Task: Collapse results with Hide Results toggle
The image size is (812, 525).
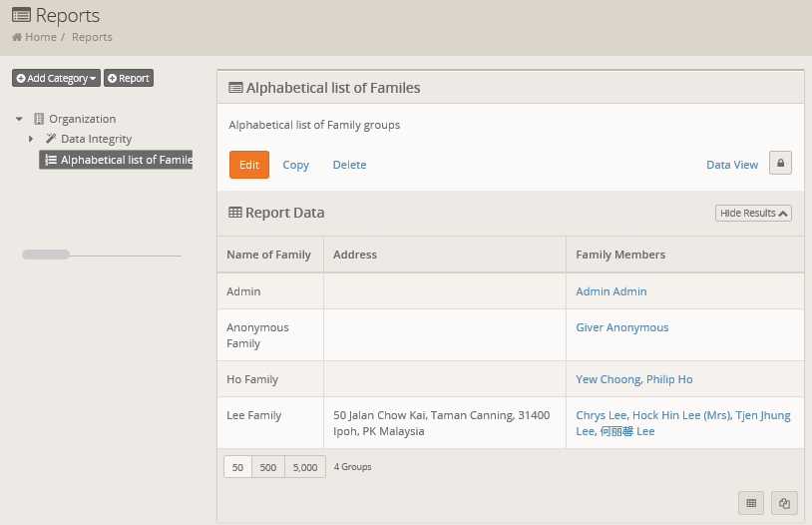Action: coord(753,214)
